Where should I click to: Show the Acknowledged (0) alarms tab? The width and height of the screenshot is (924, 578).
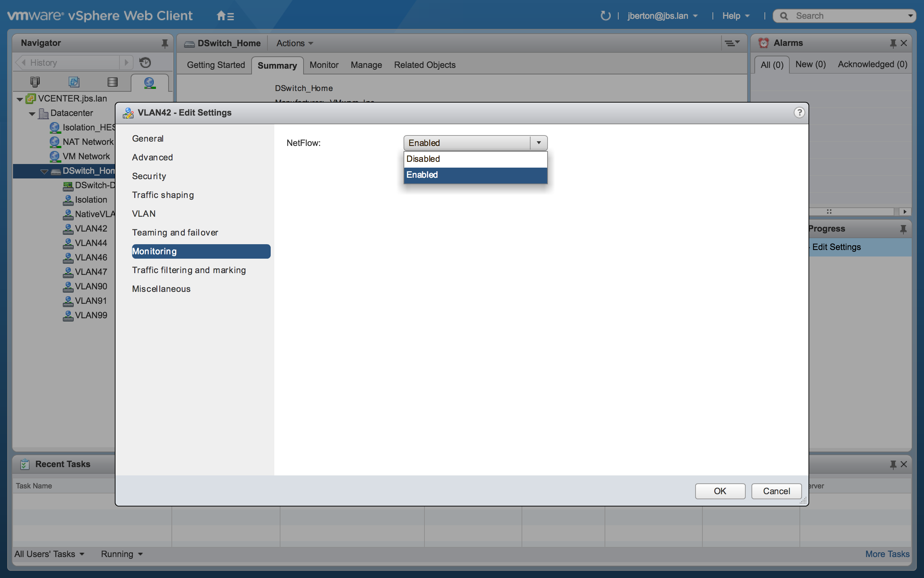872,64
